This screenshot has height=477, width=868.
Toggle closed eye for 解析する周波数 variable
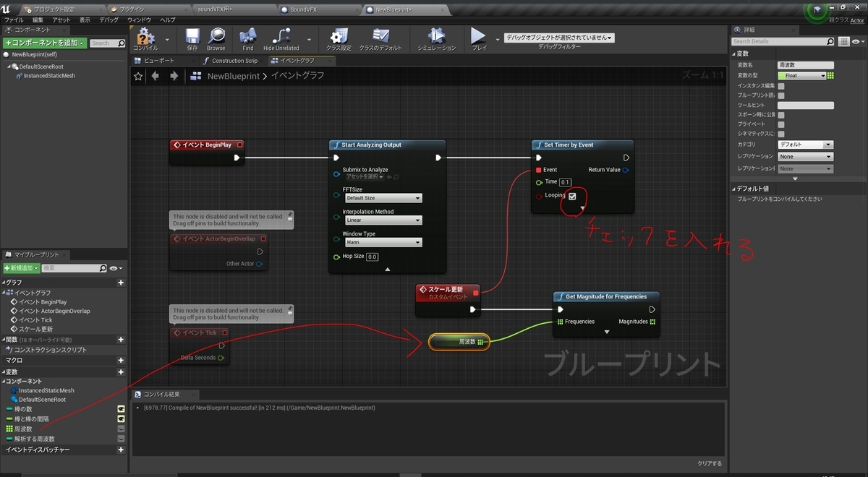point(121,439)
